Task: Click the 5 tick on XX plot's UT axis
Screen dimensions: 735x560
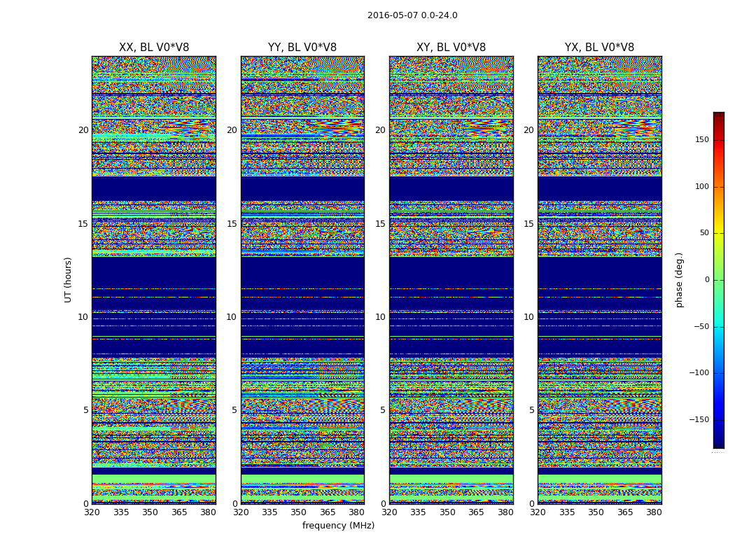Action: pos(86,410)
